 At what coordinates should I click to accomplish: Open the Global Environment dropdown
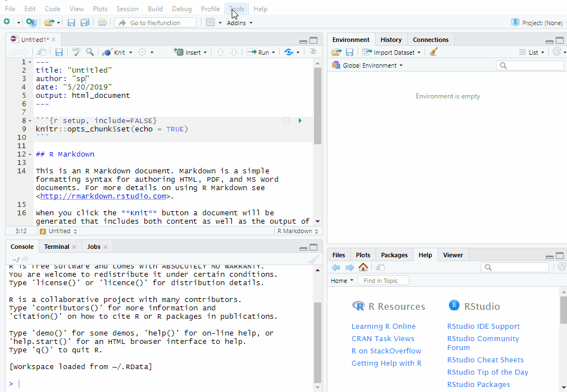tap(367, 65)
